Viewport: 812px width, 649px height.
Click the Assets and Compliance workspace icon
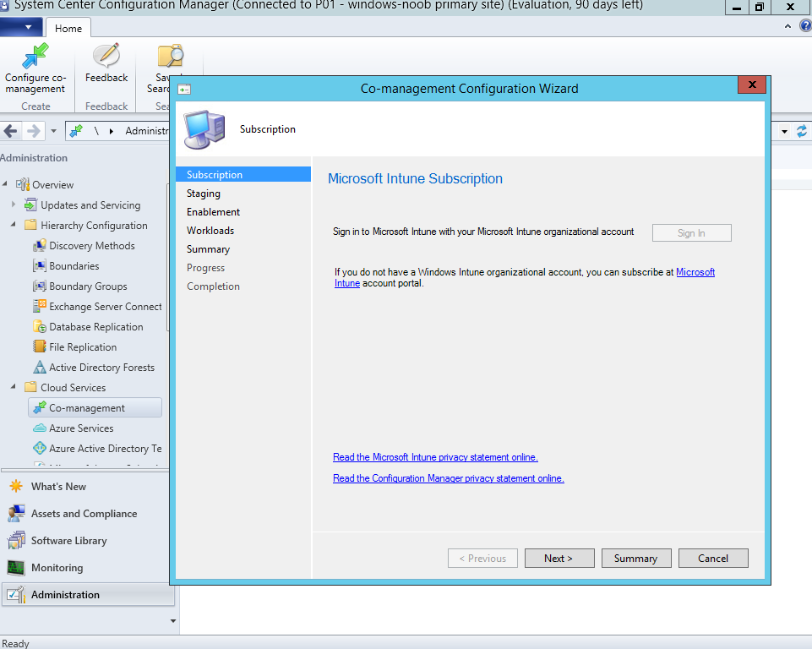tap(16, 513)
